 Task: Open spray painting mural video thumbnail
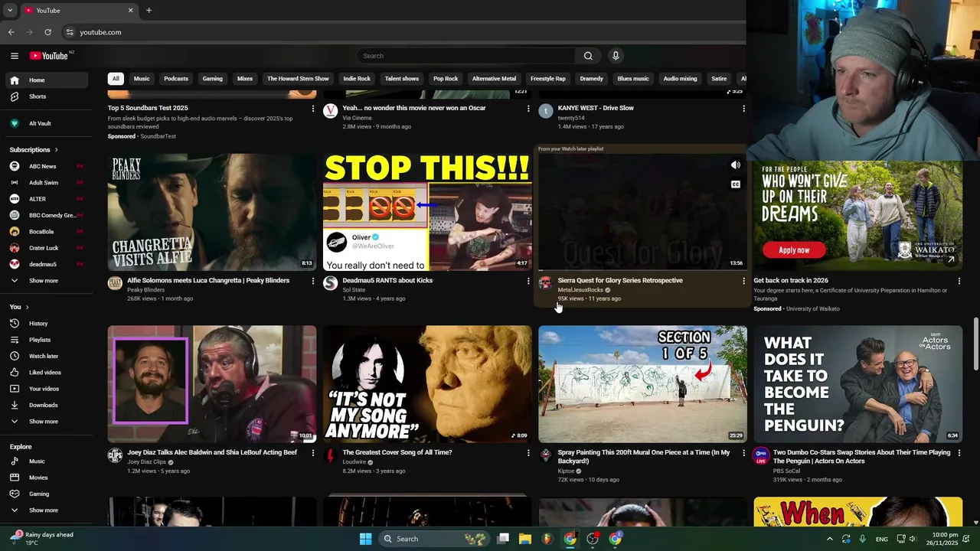642,384
